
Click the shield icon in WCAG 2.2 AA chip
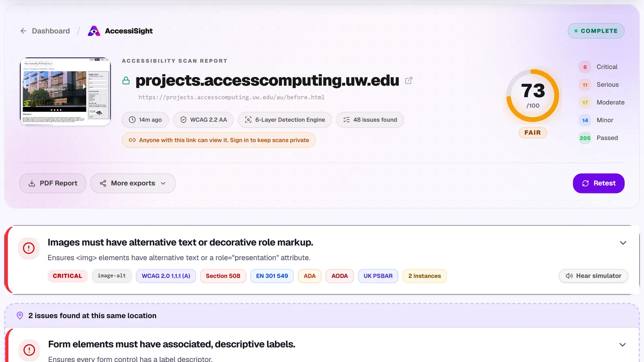pyautogui.click(x=184, y=120)
